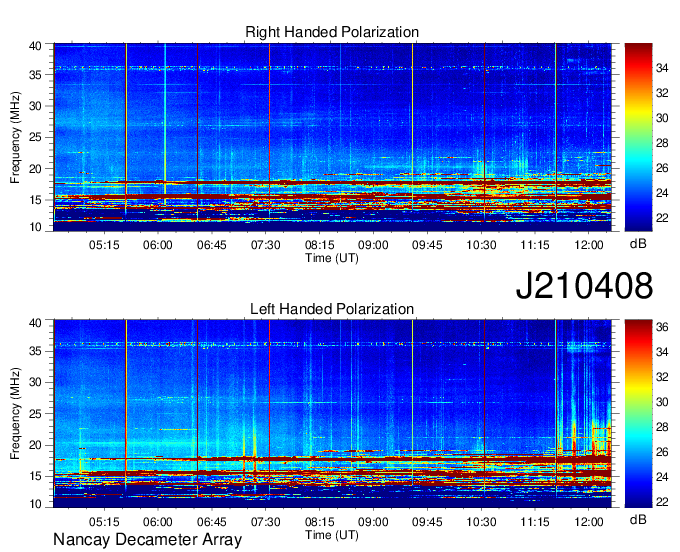This screenshot has width=680, height=552.
Task: Click "10:30" tick on Left Handed time axis
Action: tap(481, 522)
